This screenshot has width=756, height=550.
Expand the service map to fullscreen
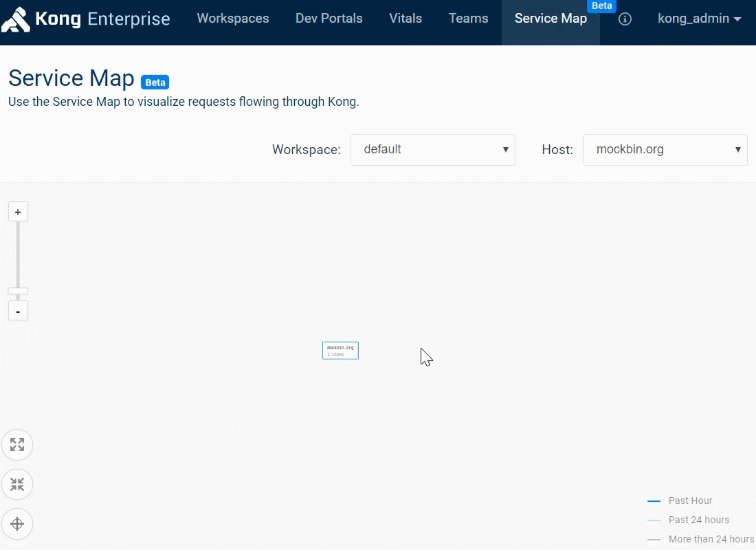pos(17,444)
